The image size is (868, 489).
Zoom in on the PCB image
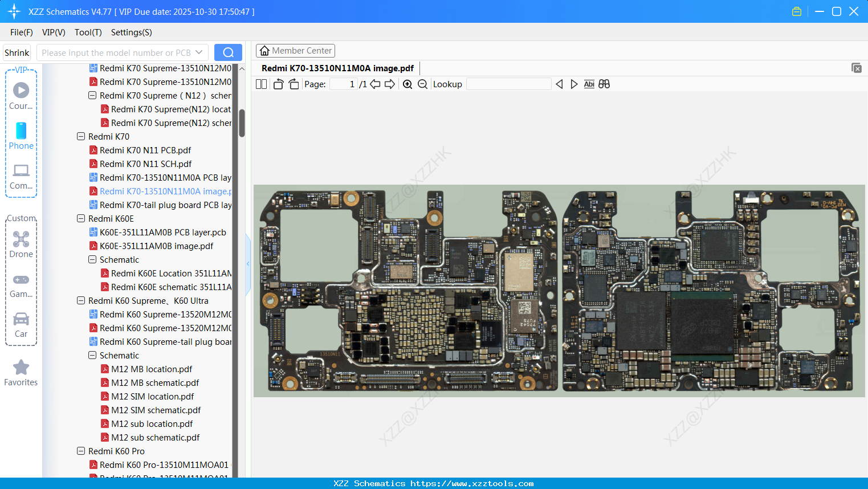click(x=407, y=84)
